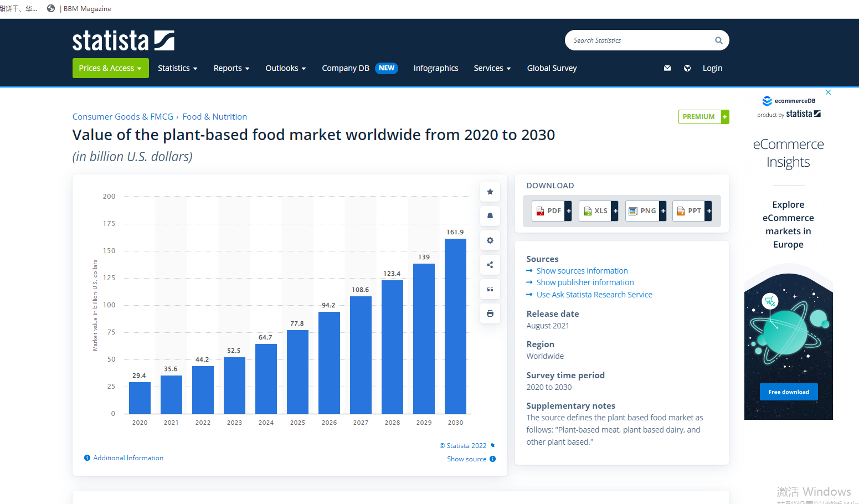Click the Food & Nutrition breadcrumb link
The image size is (859, 504).
pyautogui.click(x=214, y=117)
